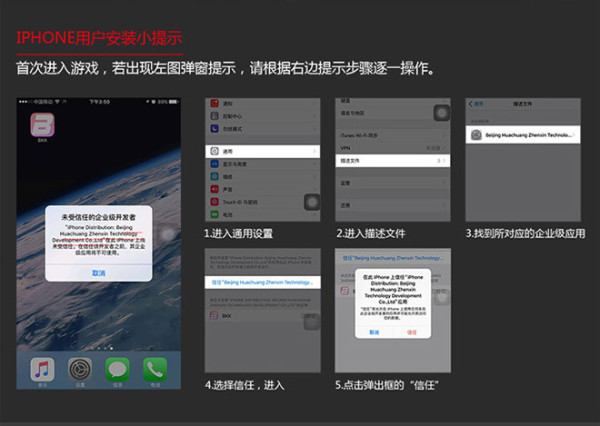Click the 描述文件 page title in step 3
600x426 pixels.
point(523,104)
